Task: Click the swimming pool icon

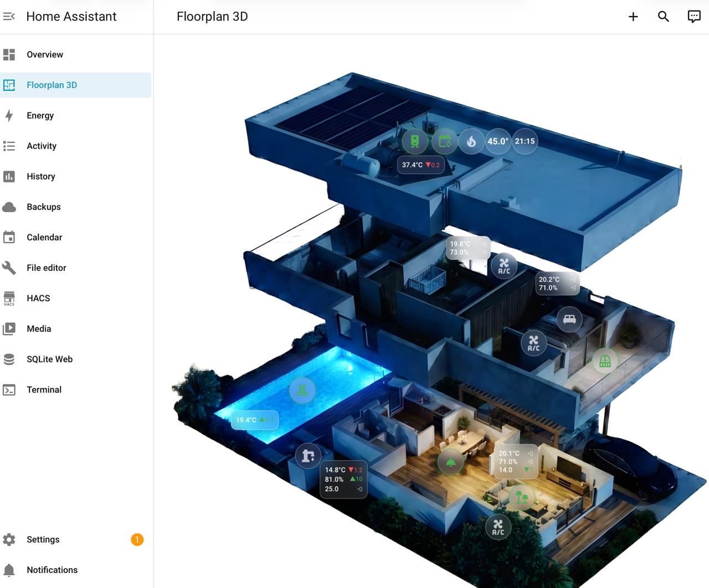Action: pos(302,390)
